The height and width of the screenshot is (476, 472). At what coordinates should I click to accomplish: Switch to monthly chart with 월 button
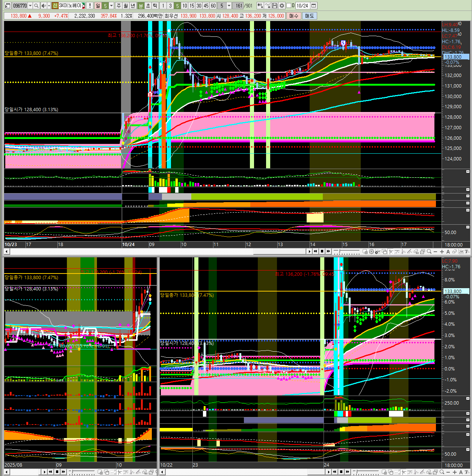[x=126, y=6]
